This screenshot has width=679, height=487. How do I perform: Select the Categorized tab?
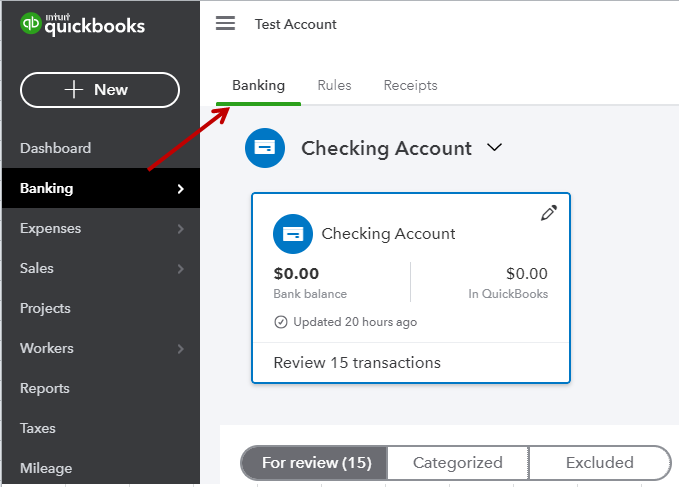(458, 463)
